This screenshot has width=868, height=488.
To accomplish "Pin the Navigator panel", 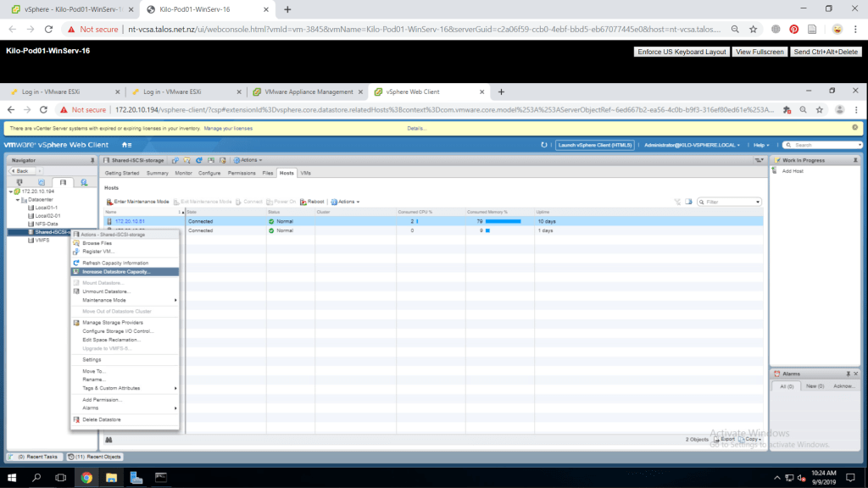I will click(x=92, y=160).
